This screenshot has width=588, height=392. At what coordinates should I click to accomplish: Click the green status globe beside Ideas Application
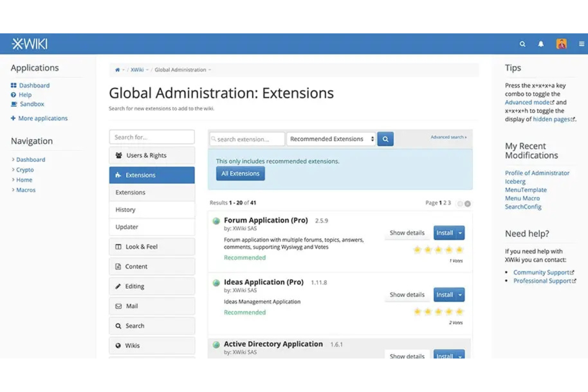(216, 283)
